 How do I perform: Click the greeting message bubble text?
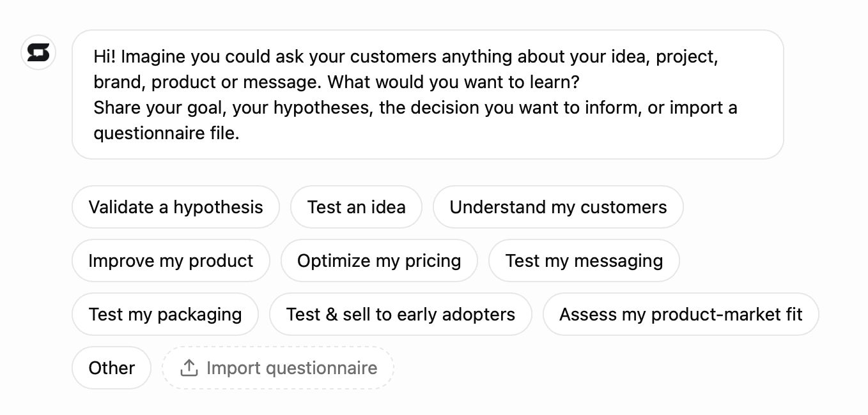(x=428, y=94)
